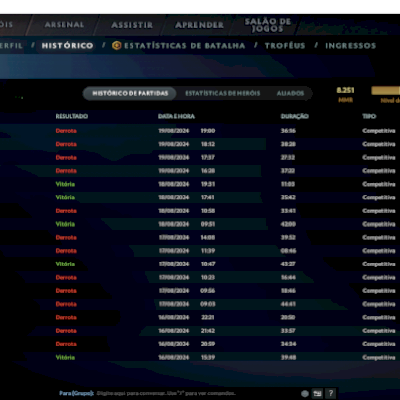Select Vitória in the 16/08/2024 15:39 row
400x400 pixels.
[65, 357]
